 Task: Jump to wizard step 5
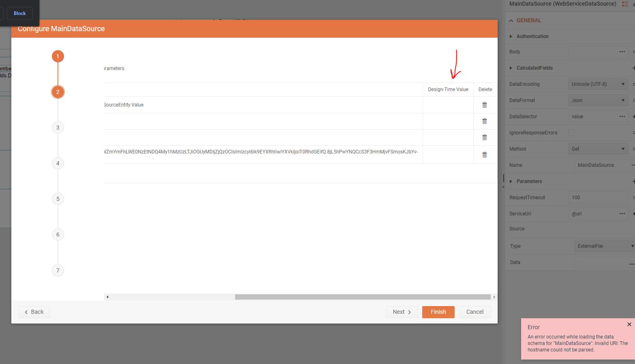(58, 198)
